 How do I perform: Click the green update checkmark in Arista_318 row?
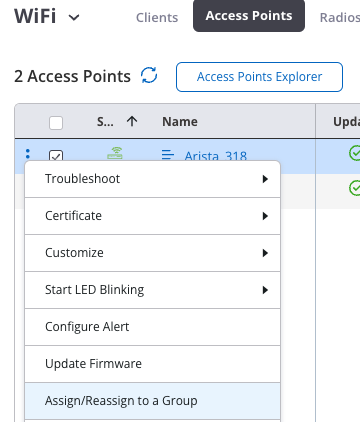[x=355, y=153]
